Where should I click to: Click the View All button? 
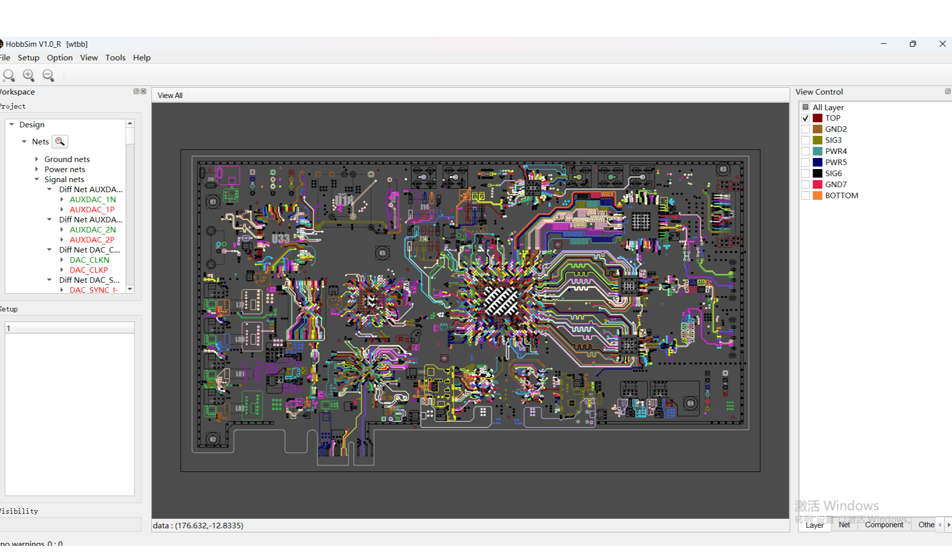click(x=170, y=96)
